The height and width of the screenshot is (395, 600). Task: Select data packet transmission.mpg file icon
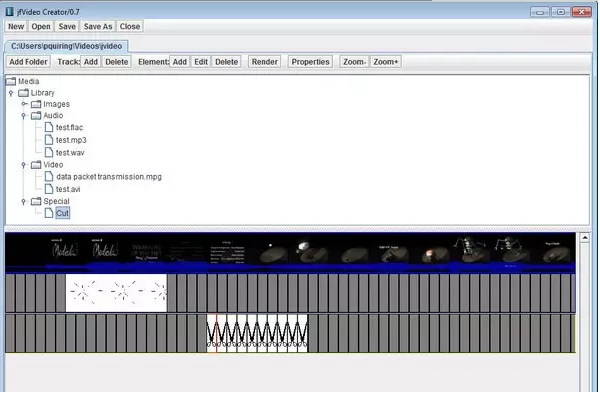point(49,176)
